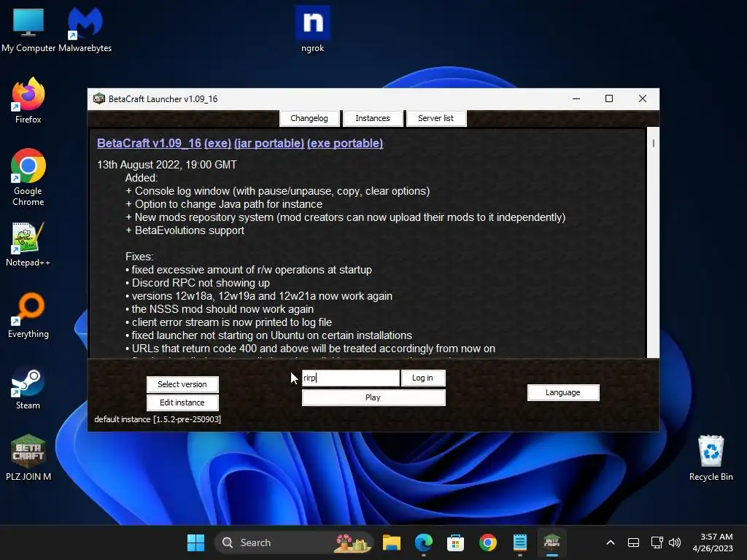Image resolution: width=747 pixels, height=560 pixels.
Task: Click the Log in button
Action: coord(422,378)
